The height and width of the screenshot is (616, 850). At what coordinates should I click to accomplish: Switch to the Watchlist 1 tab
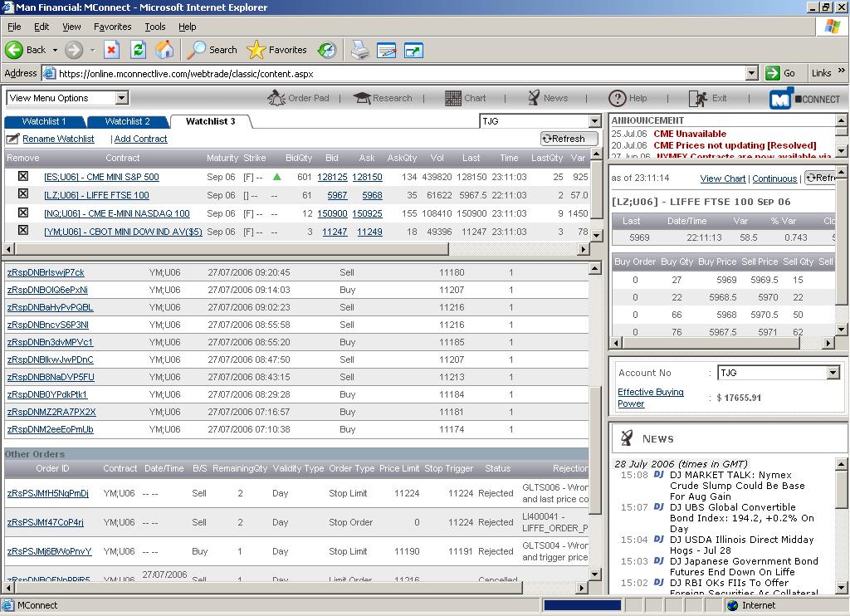(44, 121)
